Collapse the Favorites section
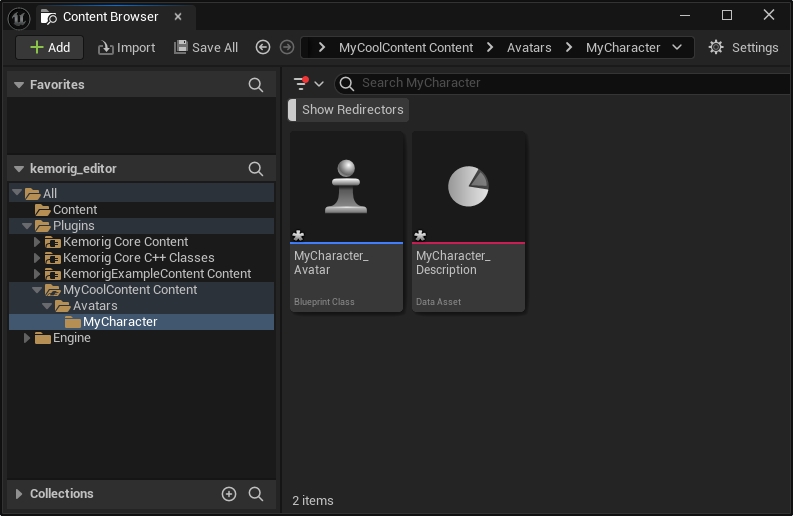This screenshot has height=516, width=793. 18,85
